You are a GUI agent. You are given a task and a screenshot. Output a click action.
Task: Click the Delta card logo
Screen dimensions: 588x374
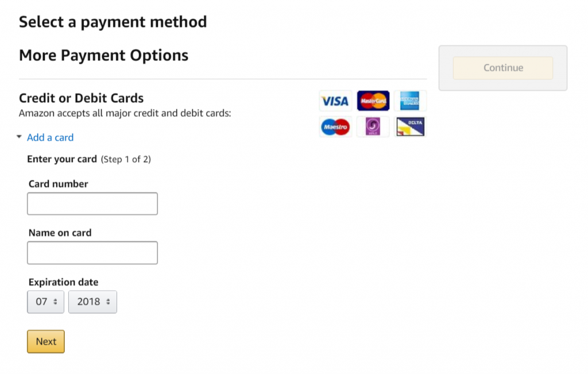[x=410, y=126]
